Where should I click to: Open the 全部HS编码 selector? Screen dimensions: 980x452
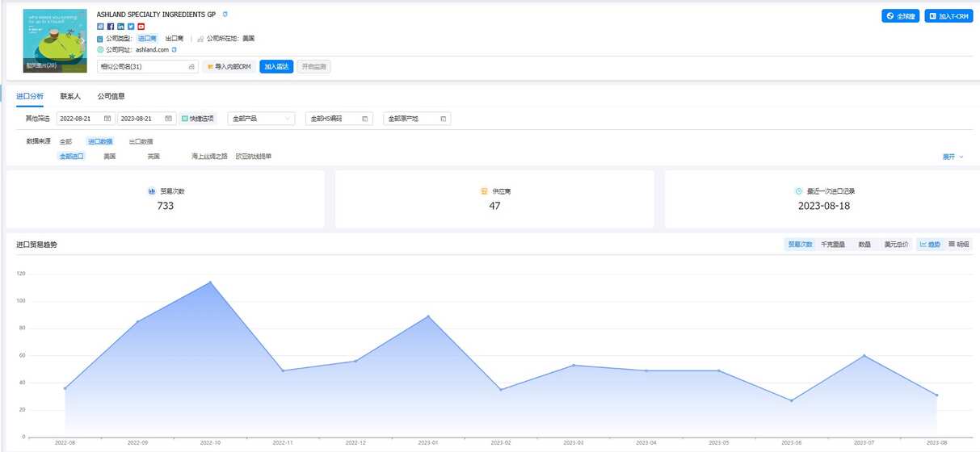[x=339, y=119]
